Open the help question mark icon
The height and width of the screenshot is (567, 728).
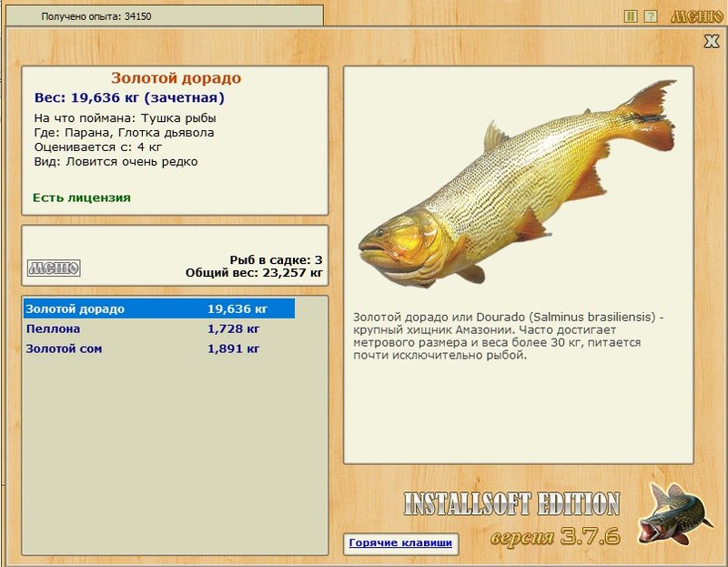pos(651,16)
